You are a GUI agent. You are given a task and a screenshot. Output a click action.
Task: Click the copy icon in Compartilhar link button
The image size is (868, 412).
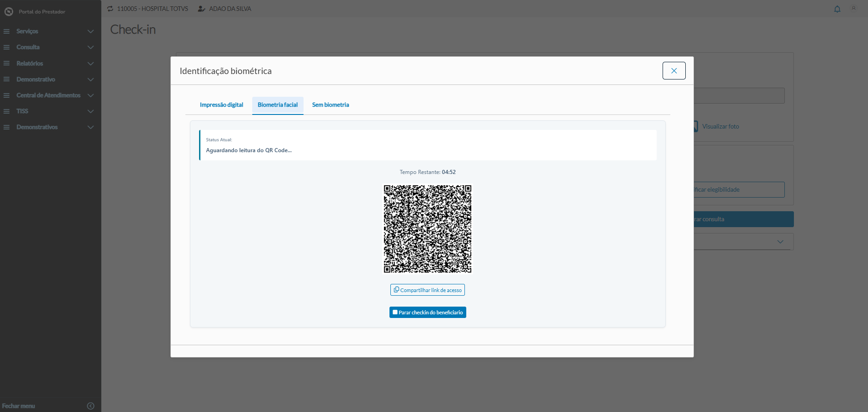pyautogui.click(x=396, y=290)
